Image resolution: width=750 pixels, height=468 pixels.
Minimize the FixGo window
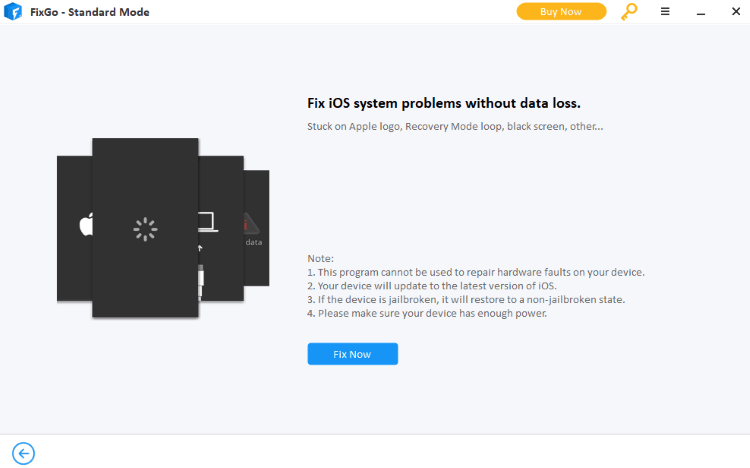click(x=701, y=12)
